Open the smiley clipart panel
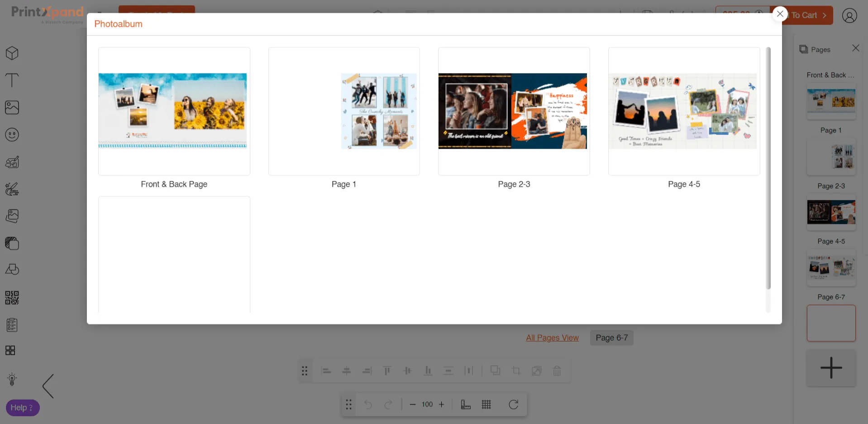The width and height of the screenshot is (868, 424). (12, 135)
